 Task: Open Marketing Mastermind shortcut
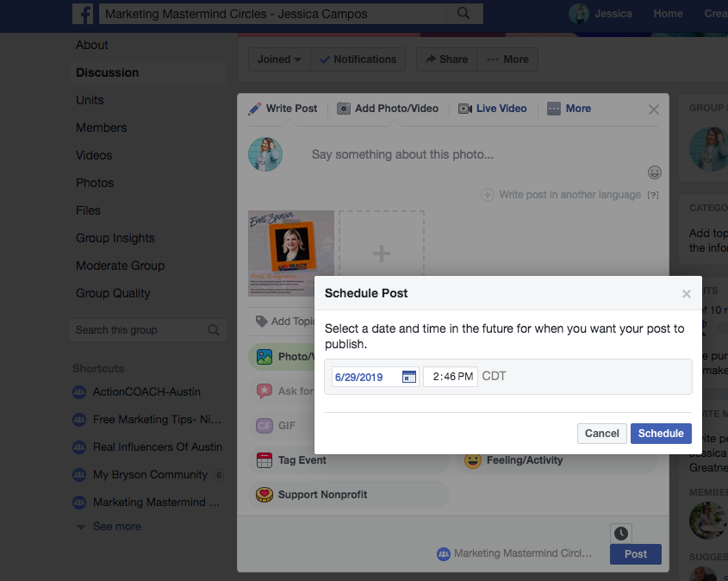146,503
